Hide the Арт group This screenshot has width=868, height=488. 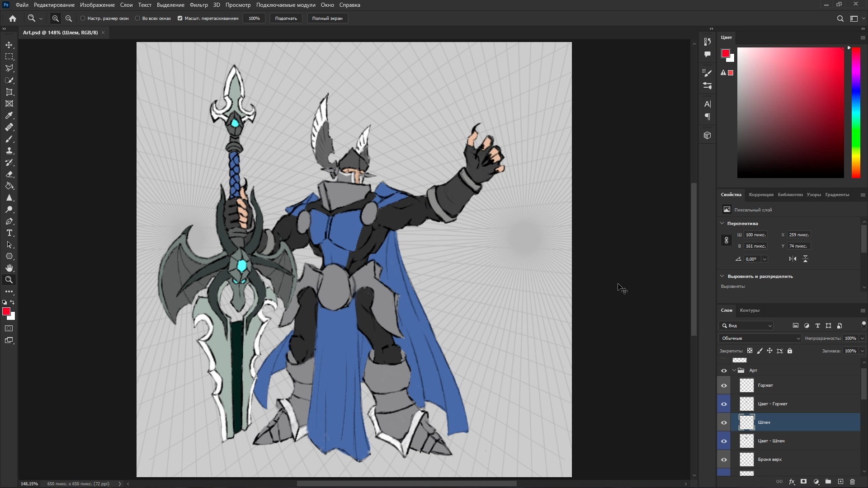pyautogui.click(x=724, y=371)
